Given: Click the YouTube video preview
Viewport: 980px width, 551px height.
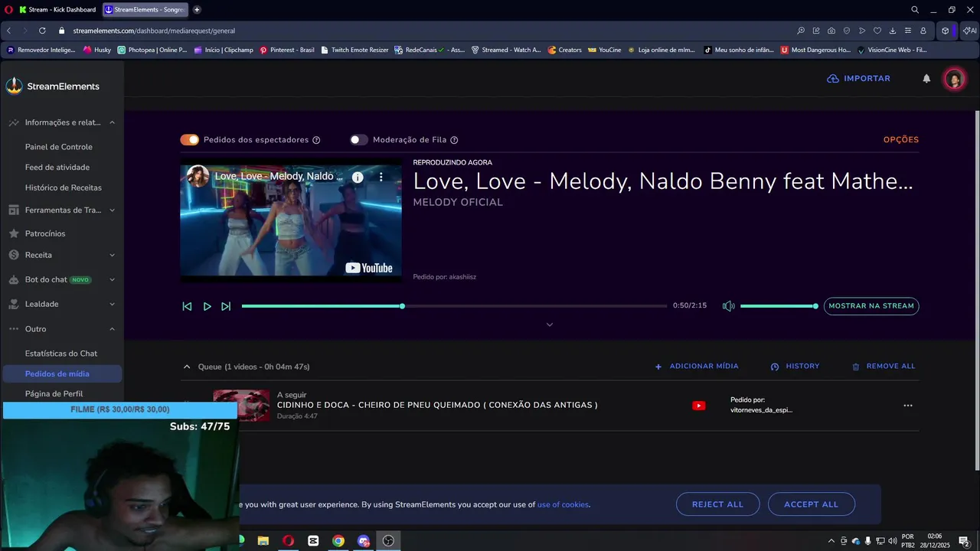Looking at the screenshot, I should click(291, 220).
